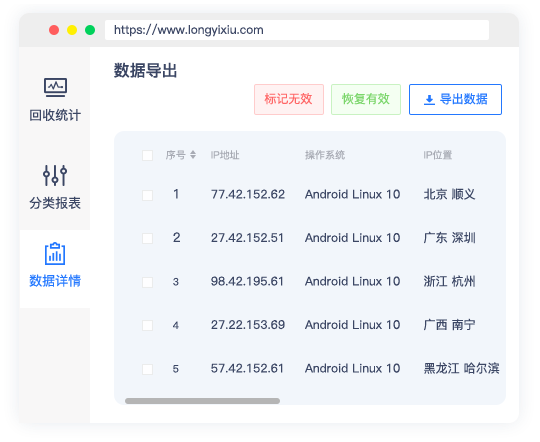Click location 浙江 杭州
Image resolution: width=540 pixels, height=442 pixels.
[449, 281]
